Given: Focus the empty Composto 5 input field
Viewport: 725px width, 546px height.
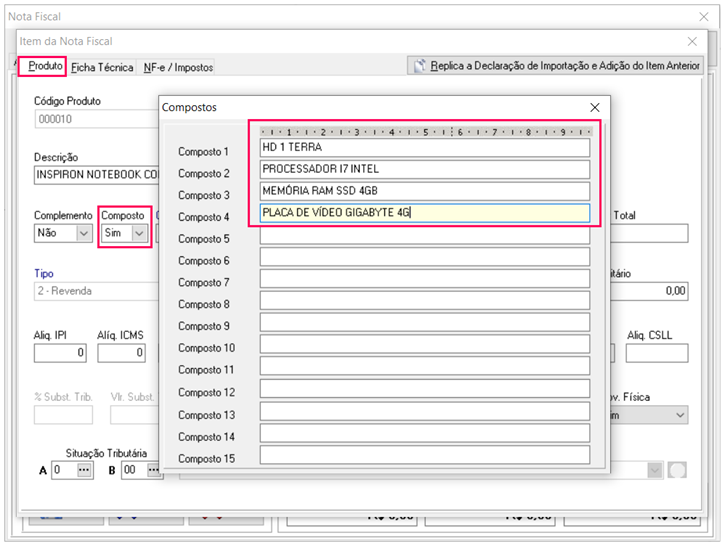Looking at the screenshot, I should tap(424, 238).
